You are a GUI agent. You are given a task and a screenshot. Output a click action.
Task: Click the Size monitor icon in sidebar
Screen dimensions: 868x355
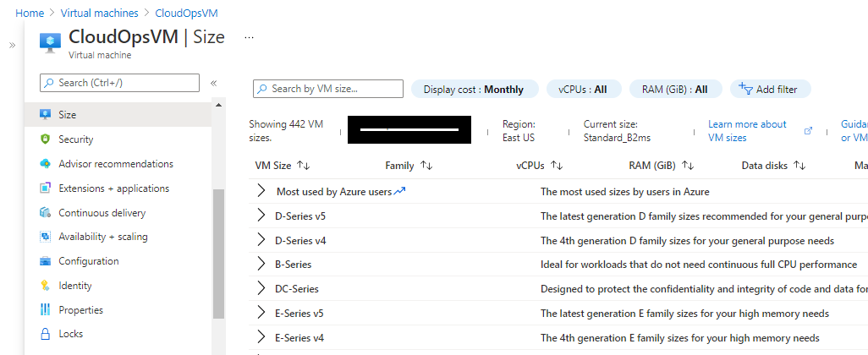tap(46, 115)
